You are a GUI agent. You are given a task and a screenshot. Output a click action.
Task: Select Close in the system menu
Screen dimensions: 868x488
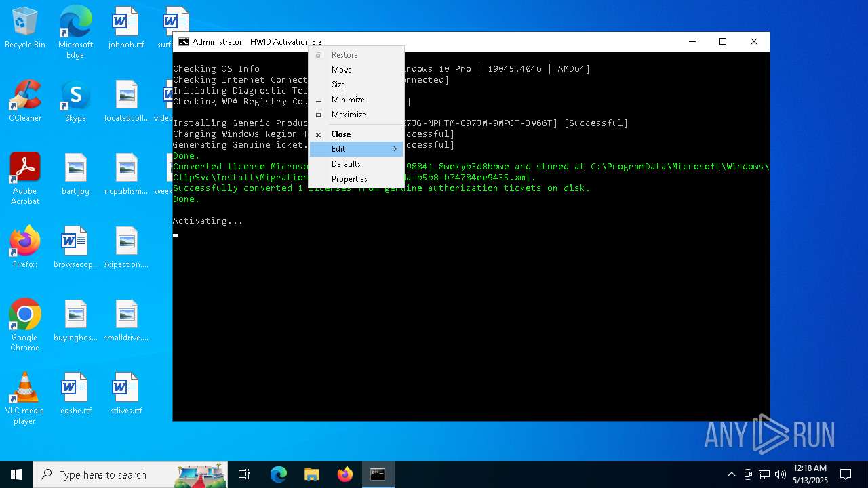(356, 134)
